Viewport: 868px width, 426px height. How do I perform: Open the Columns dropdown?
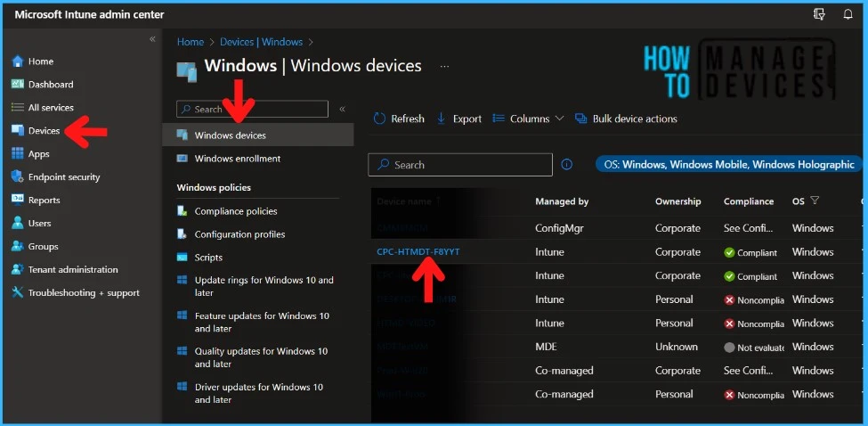click(x=528, y=119)
